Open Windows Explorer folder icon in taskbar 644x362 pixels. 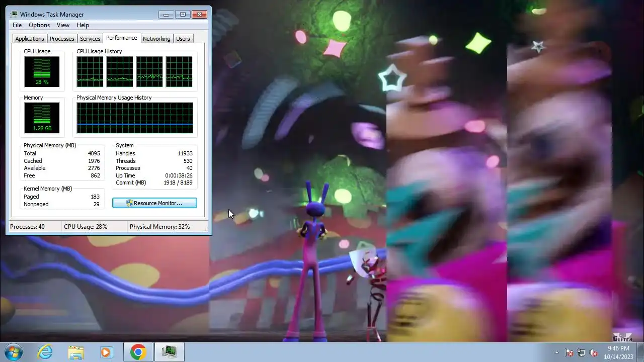tap(76, 352)
